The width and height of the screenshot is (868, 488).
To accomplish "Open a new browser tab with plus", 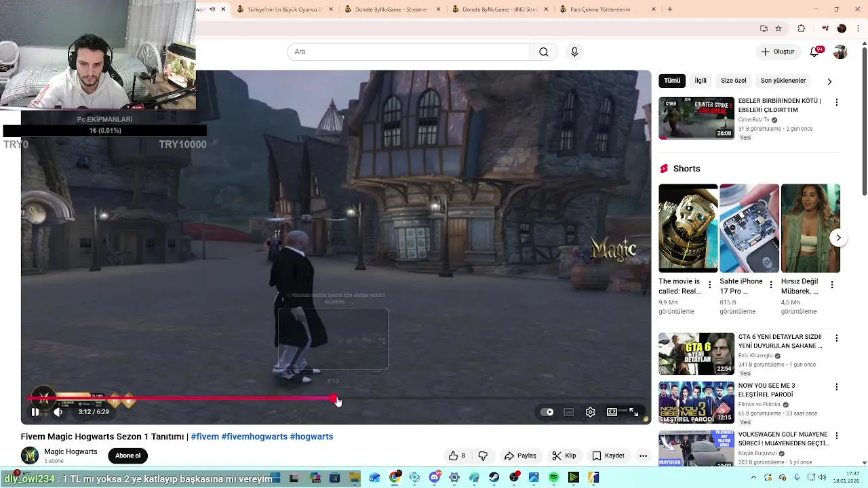I will (x=670, y=9).
